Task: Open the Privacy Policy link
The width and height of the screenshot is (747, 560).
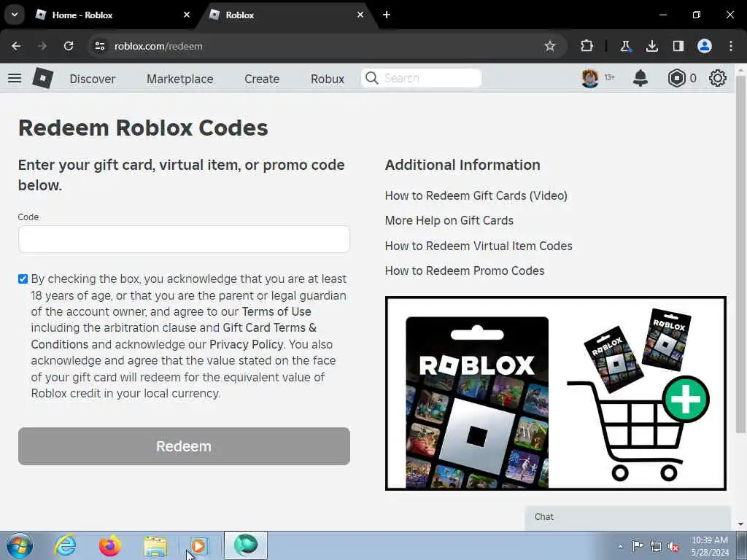Action: click(x=247, y=344)
